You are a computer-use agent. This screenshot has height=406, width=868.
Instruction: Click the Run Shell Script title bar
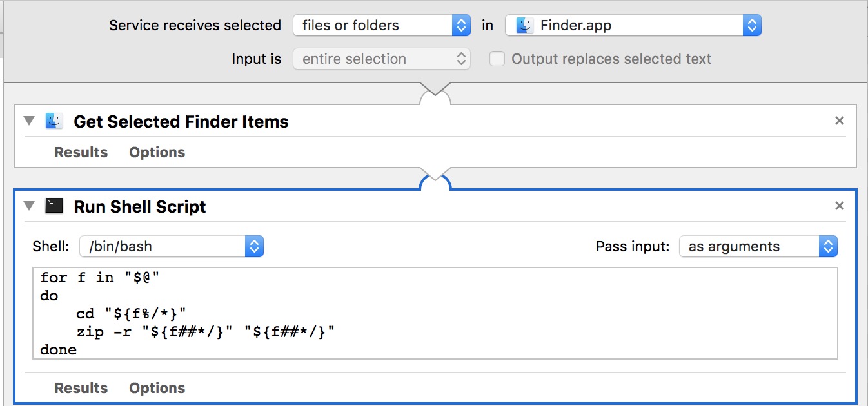(x=451, y=206)
